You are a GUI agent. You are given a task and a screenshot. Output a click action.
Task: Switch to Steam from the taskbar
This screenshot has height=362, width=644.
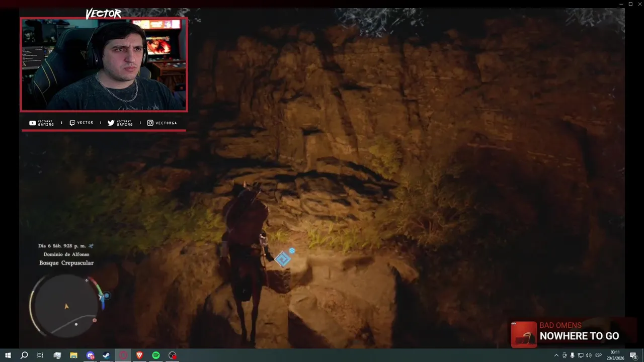(107, 355)
